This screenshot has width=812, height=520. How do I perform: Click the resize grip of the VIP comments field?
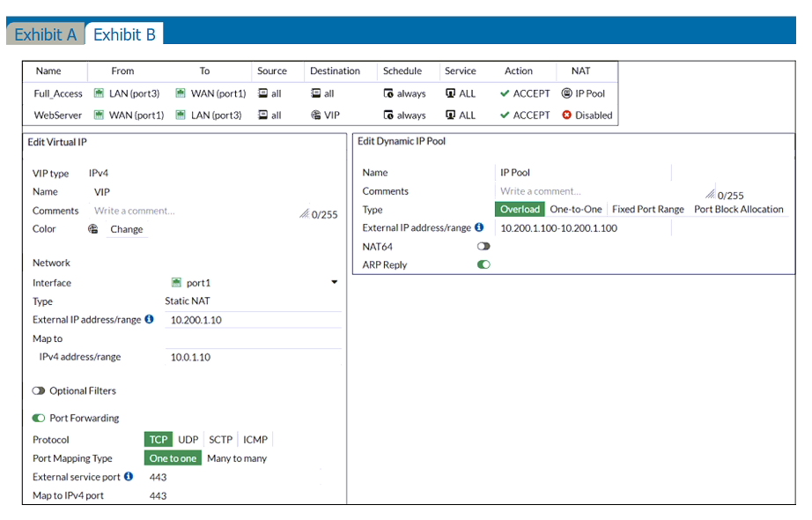(x=304, y=213)
